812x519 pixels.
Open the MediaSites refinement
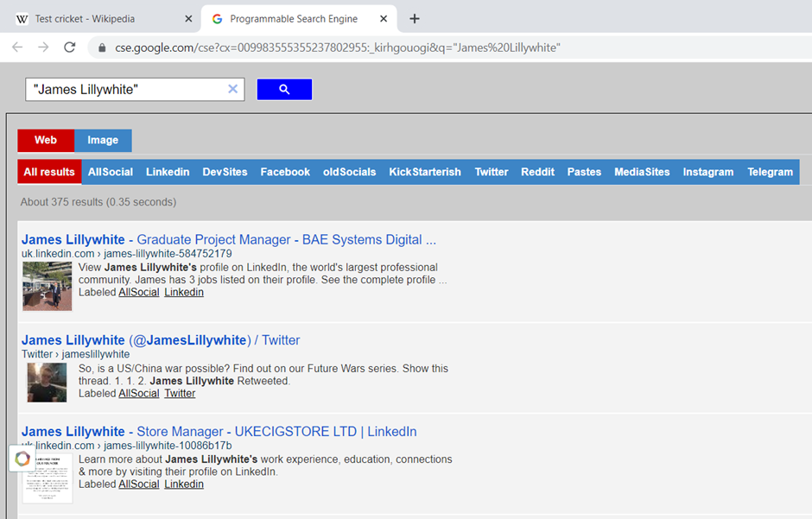point(642,172)
